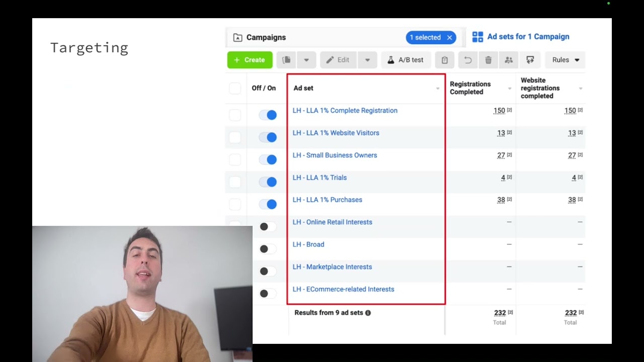This screenshot has height=362, width=644.
Task: Open the dropdown arrow next to duplicate
Action: tap(306, 60)
